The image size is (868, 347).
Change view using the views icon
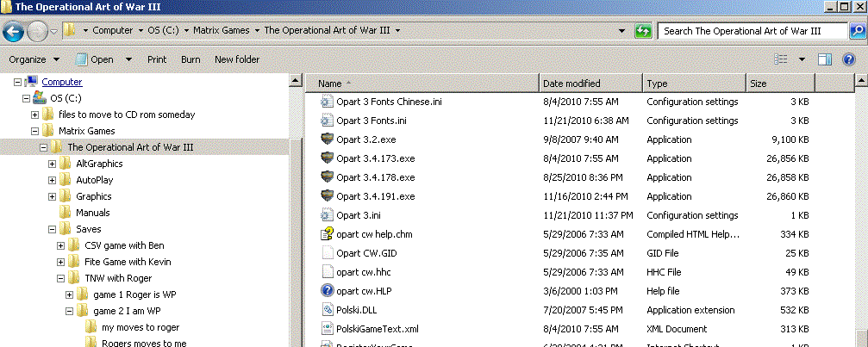(x=781, y=59)
